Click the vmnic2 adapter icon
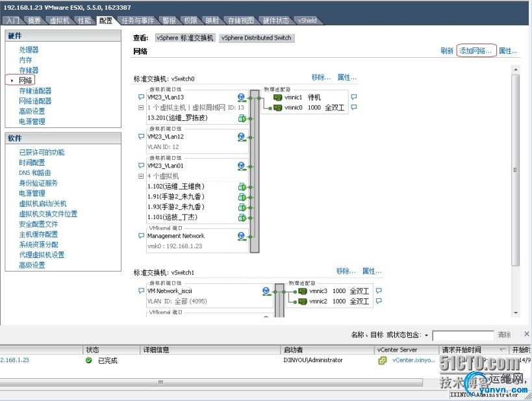 [x=302, y=301]
